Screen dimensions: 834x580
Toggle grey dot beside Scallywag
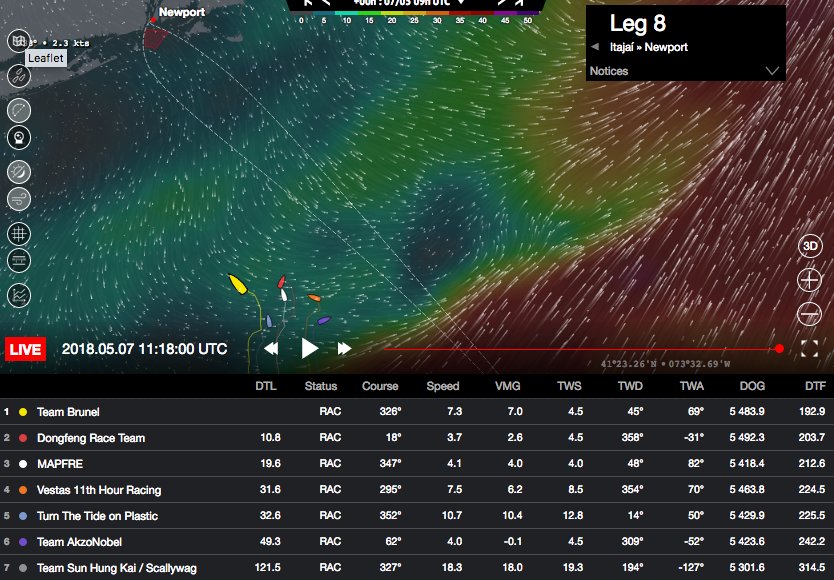23,568
